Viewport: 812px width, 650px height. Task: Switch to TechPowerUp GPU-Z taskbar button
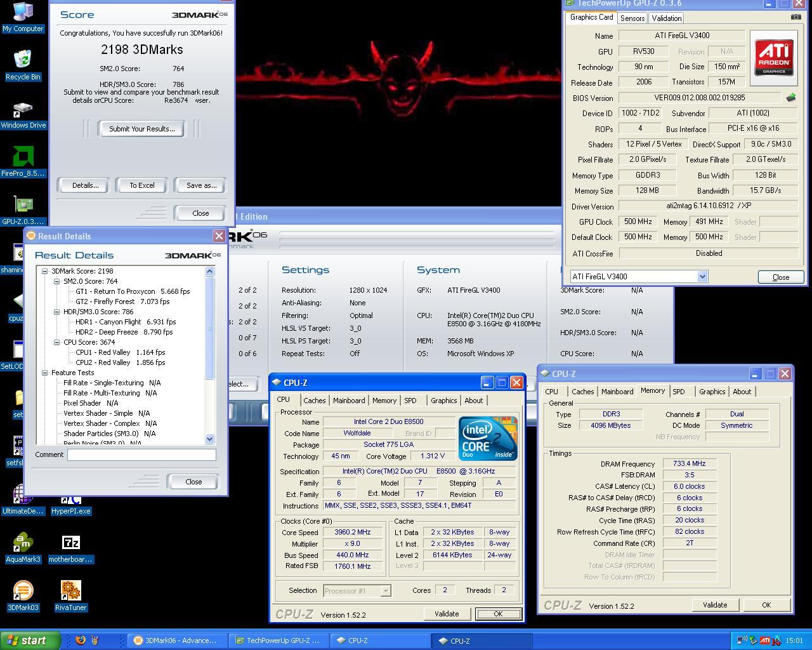[x=278, y=640]
